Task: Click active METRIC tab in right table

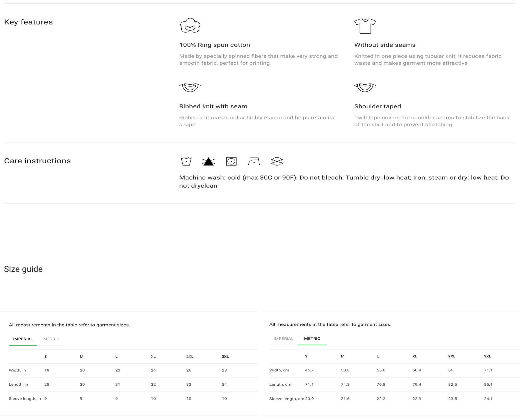Action: pyautogui.click(x=312, y=339)
